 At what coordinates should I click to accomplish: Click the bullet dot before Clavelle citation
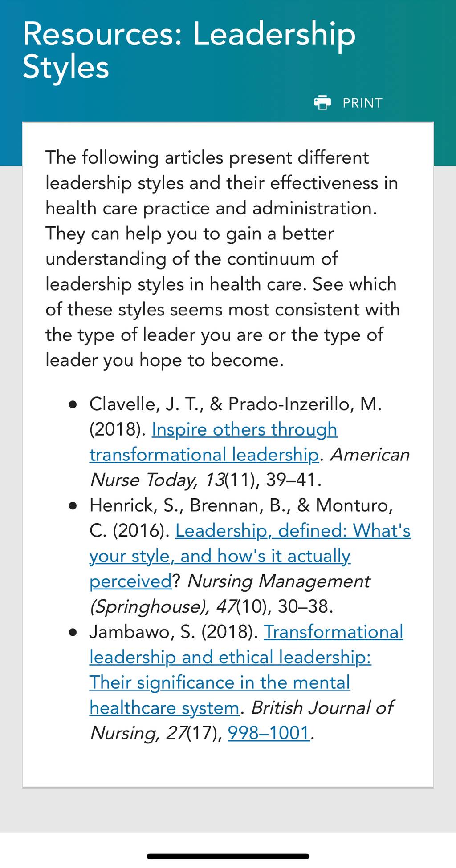pos(73,405)
